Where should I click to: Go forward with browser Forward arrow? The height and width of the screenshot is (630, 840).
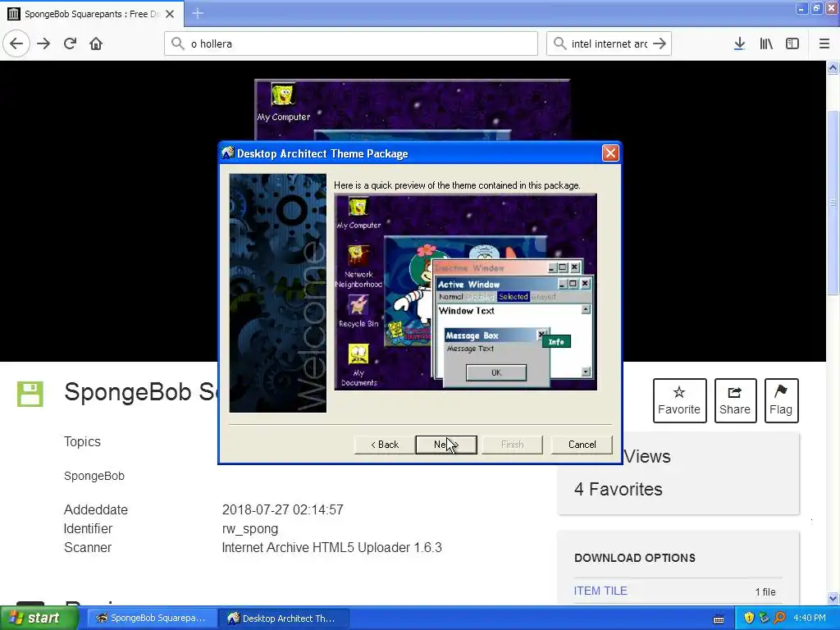[x=43, y=43]
